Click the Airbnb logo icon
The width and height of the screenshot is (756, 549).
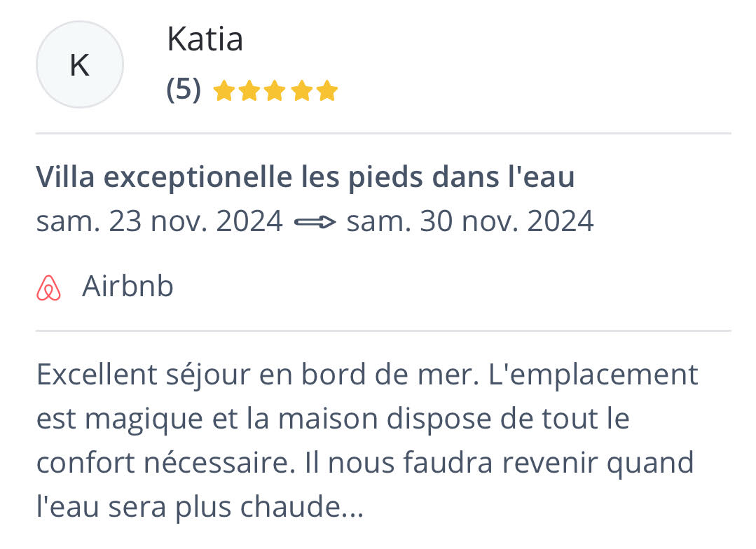click(49, 288)
